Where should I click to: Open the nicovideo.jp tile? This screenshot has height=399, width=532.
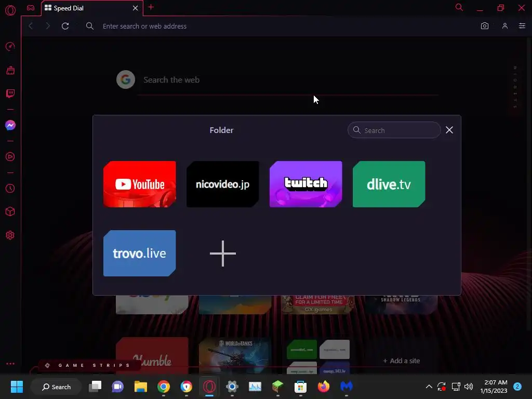click(x=222, y=184)
